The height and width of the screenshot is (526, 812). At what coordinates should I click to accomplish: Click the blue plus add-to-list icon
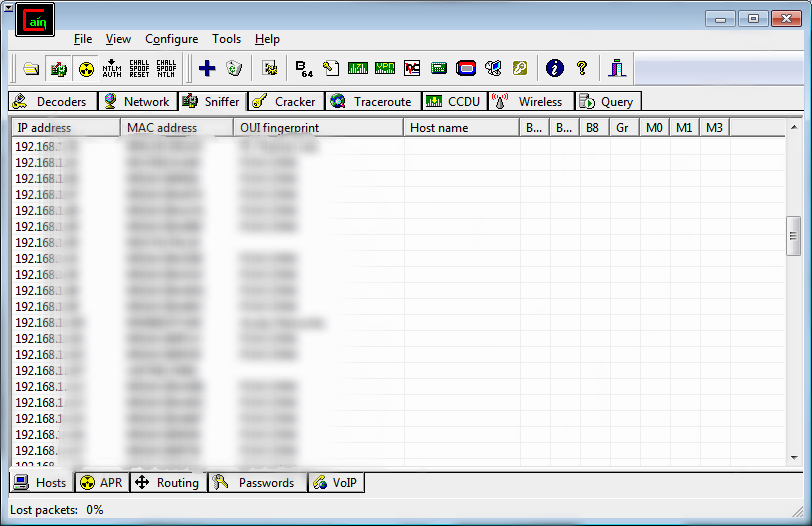[x=207, y=68]
